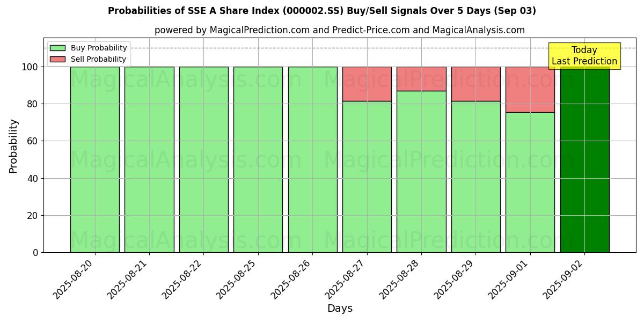Click the green Buy Probability legend swatch
The height and width of the screenshot is (322, 644).
57,48
